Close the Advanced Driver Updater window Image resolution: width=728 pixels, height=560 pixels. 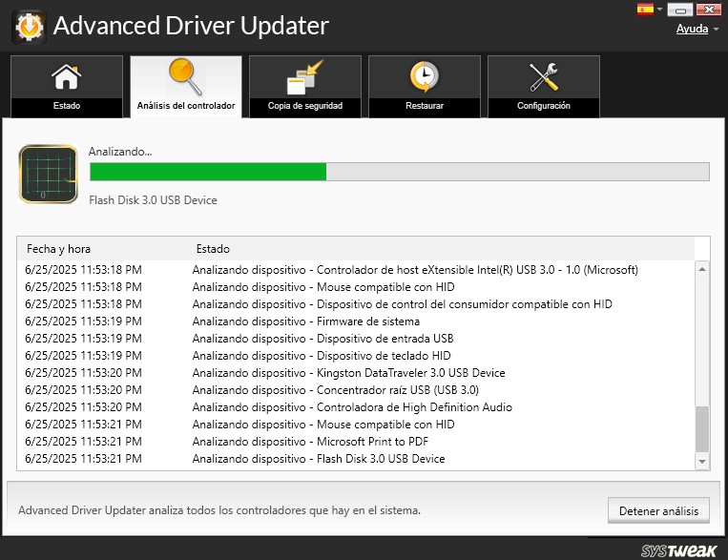coord(709,10)
